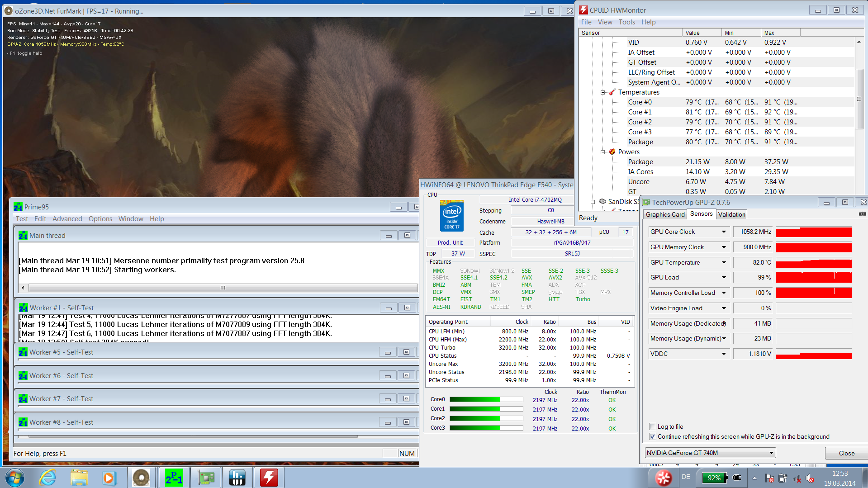The image size is (868, 488).
Task: Click the GPU-Z screenshot camera icon
Action: (862, 214)
